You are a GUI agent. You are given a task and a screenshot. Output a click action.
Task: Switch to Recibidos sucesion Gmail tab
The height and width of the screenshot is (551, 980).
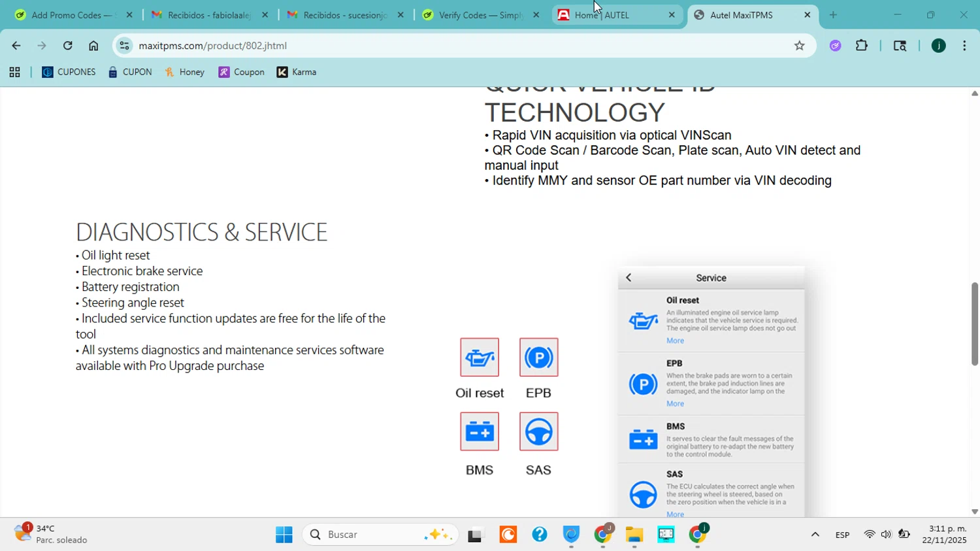(x=345, y=14)
